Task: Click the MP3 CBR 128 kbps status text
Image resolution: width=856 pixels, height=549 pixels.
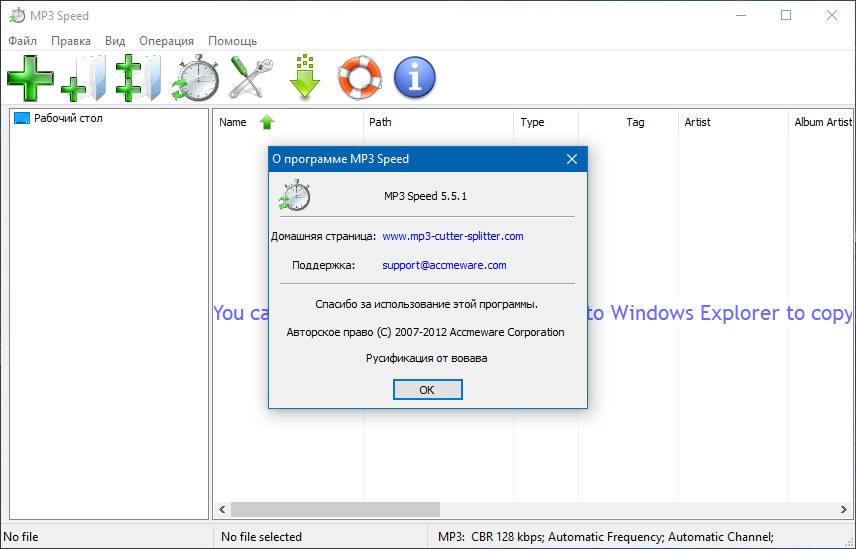Action: tap(605, 537)
